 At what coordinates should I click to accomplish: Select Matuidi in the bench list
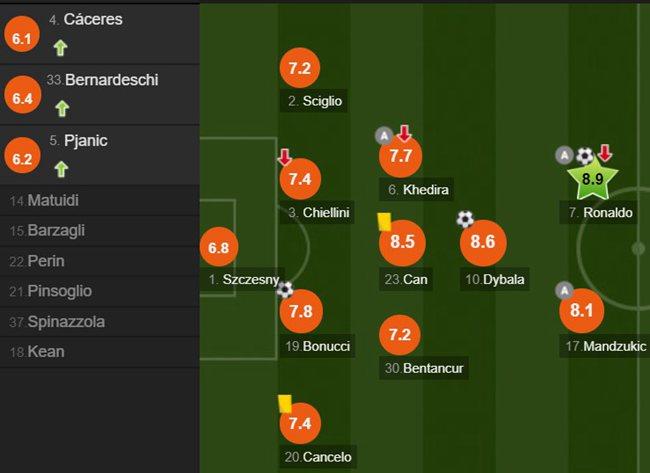click(99, 201)
